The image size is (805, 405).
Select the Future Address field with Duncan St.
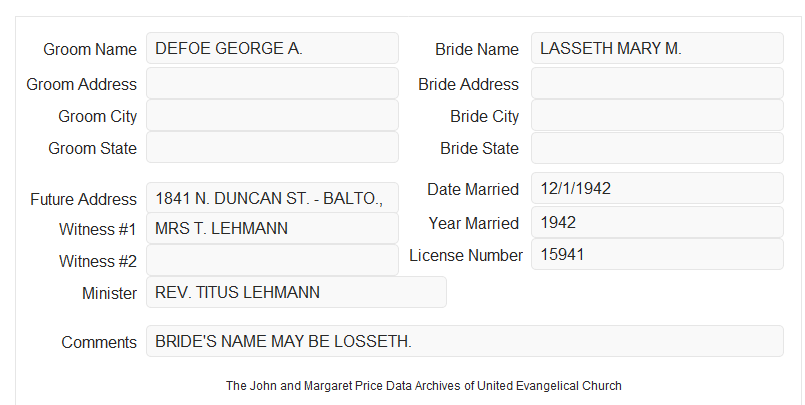point(272,198)
